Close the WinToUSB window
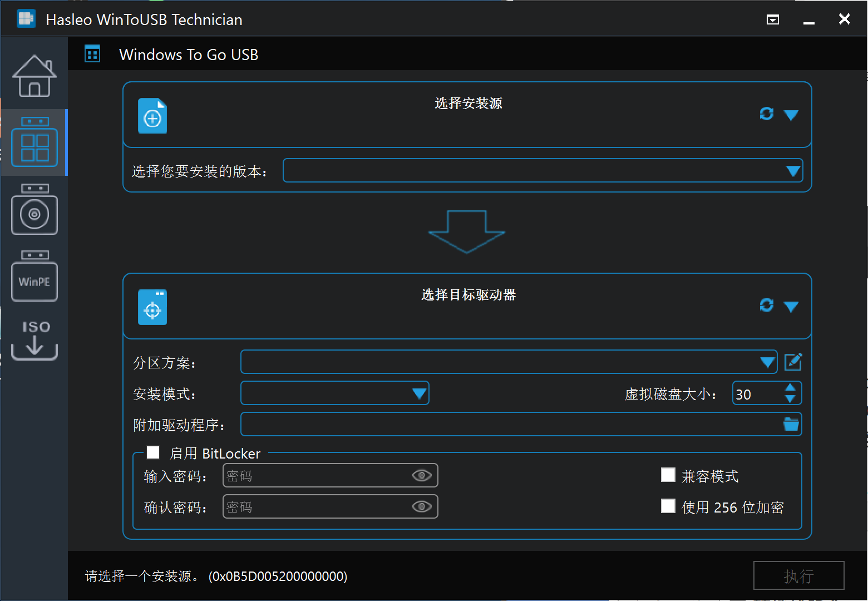Viewport: 868px width, 601px height. 845,19
